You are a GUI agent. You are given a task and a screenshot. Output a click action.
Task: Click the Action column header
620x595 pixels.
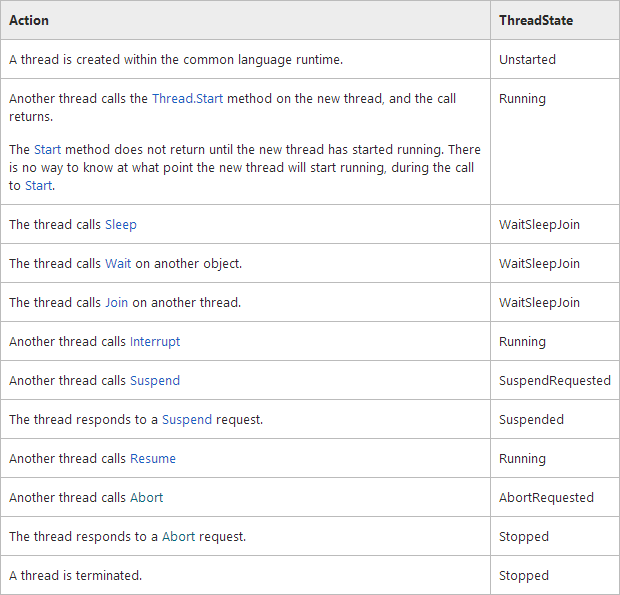point(29,20)
